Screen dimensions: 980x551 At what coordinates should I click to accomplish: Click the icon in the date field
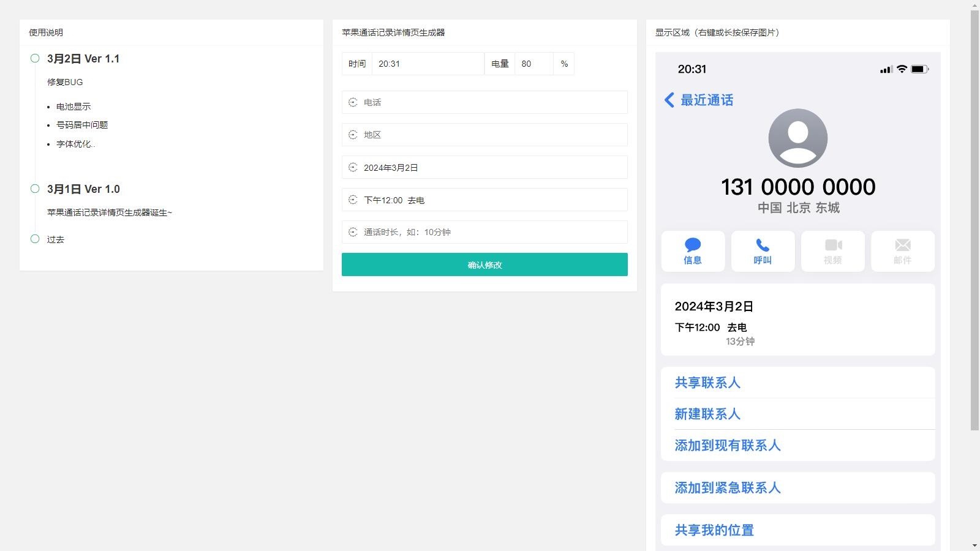click(x=353, y=167)
